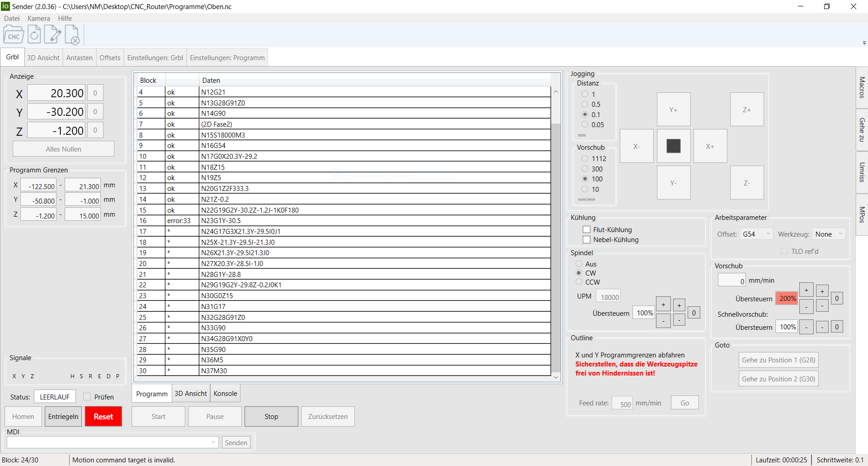Screen dimensions: 868x466
Task: Click the reload file toolbar icon
Action: click(34, 35)
